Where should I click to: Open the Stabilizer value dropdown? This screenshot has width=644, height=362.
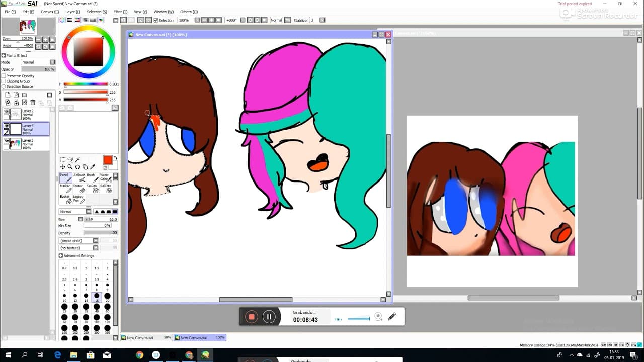pyautogui.click(x=322, y=20)
